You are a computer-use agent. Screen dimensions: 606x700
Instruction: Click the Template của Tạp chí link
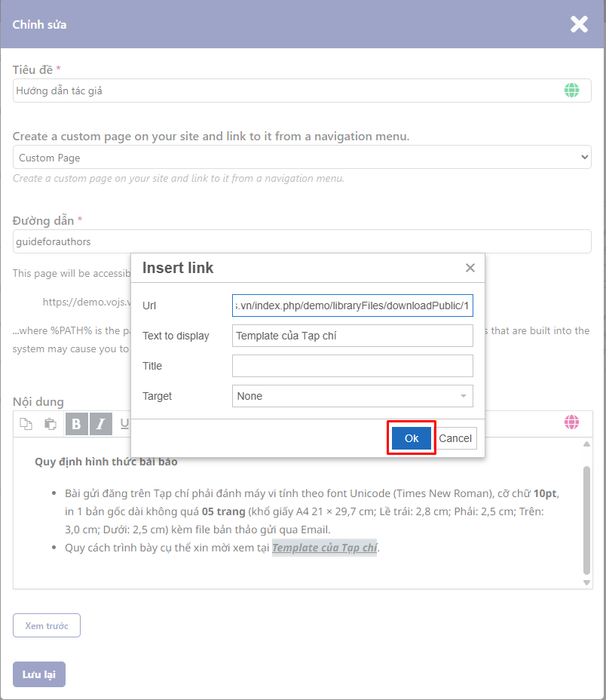click(x=324, y=548)
